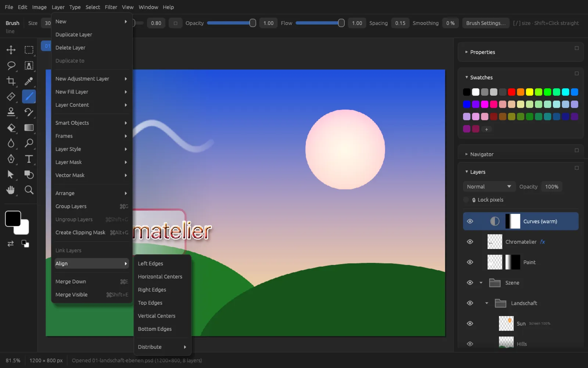Select the Blur droplet tool

tap(11, 143)
